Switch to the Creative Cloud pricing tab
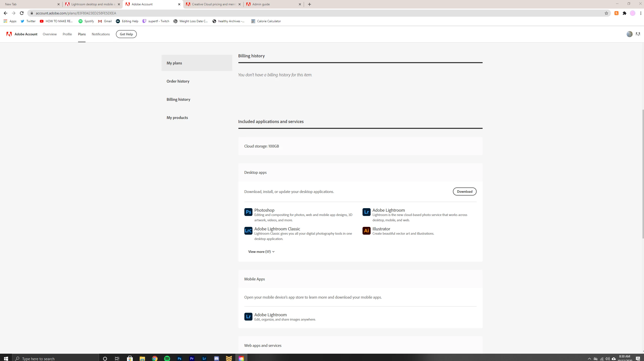The image size is (644, 361). click(x=214, y=4)
